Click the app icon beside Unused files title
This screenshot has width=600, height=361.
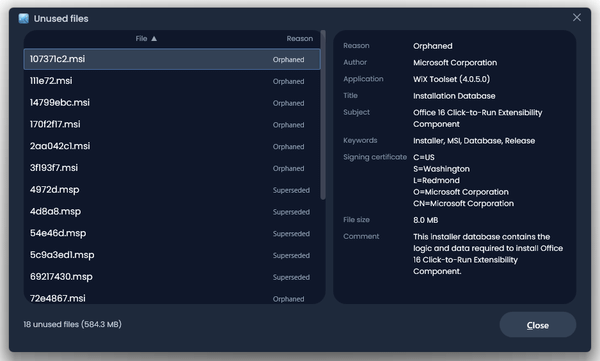pyautogui.click(x=24, y=18)
